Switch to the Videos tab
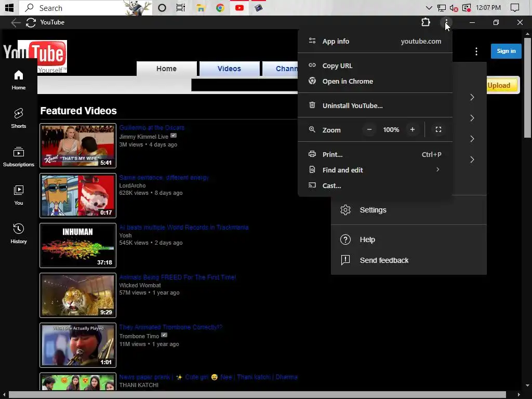The width and height of the screenshot is (532, 399). click(x=229, y=69)
